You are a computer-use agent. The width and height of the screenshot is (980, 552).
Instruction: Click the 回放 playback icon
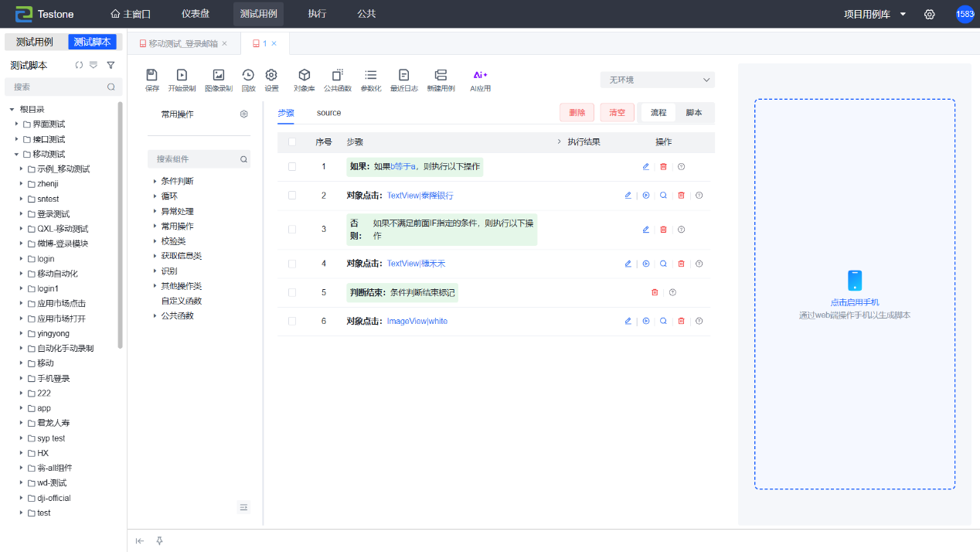click(248, 76)
